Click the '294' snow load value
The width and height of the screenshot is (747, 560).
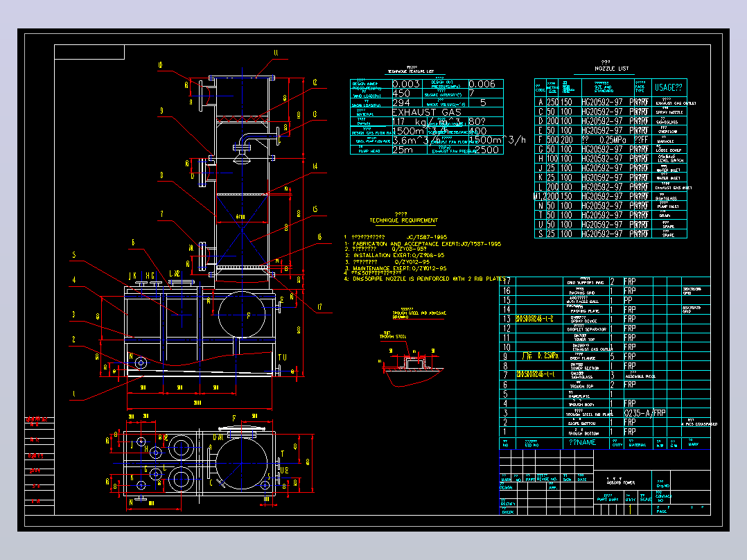(401, 103)
